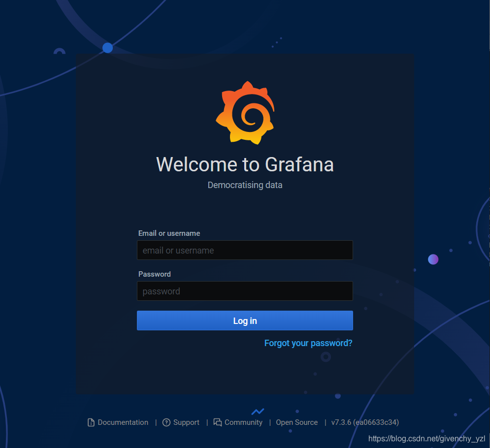Click the Support question mark icon
The height and width of the screenshot is (448, 490).
point(166,422)
